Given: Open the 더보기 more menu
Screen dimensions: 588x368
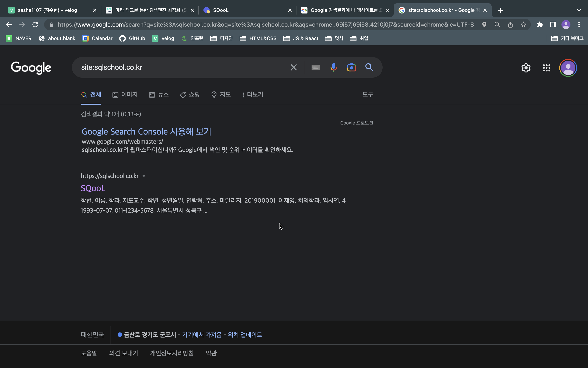Looking at the screenshot, I should point(253,94).
